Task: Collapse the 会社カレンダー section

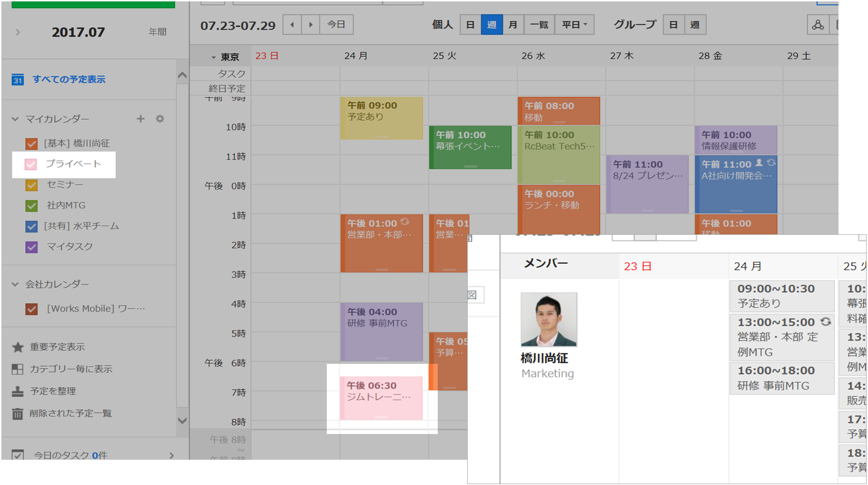Action: point(15,284)
